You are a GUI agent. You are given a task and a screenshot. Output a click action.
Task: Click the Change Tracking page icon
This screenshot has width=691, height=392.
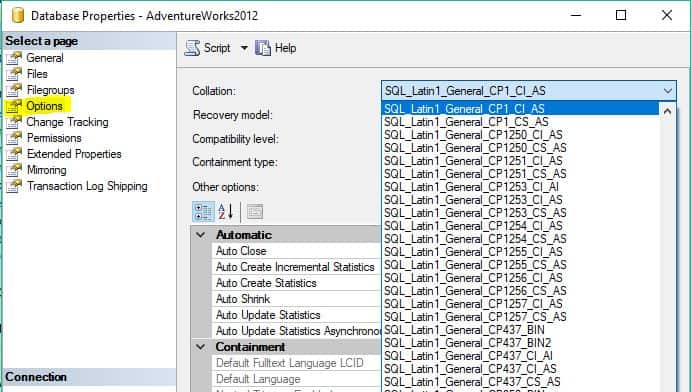coord(14,122)
